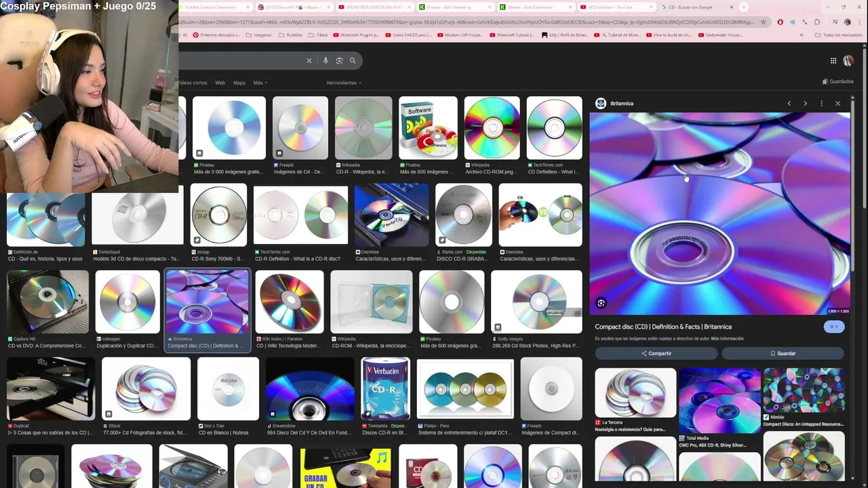The image size is (868, 488).
Task: Select Wikipedia Archivo CD-ROM.png thumbnail
Action: pyautogui.click(x=492, y=128)
